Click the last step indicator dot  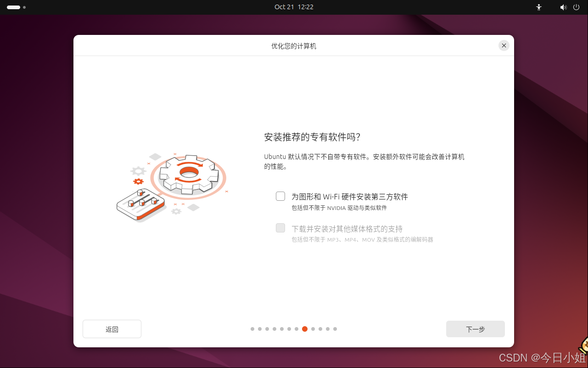335,329
